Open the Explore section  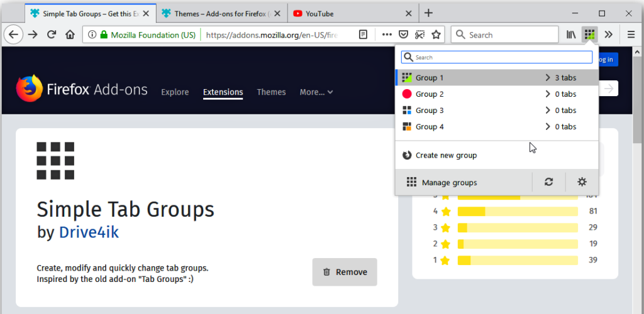(175, 92)
